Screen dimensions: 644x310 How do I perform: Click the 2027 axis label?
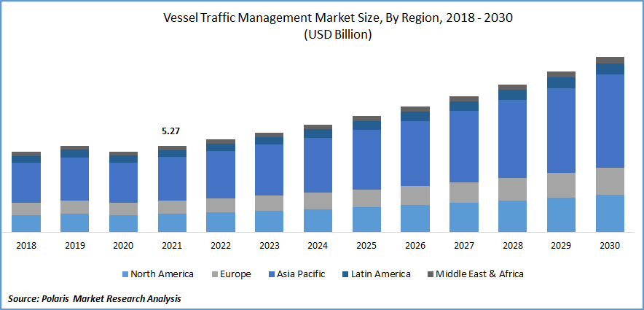tap(464, 246)
